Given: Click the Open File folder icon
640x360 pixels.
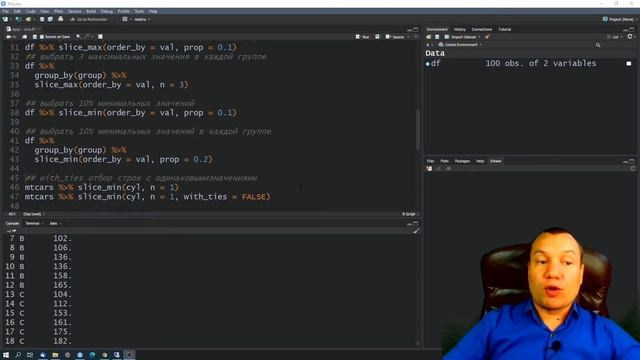Looking at the screenshot, I should click(28, 19).
